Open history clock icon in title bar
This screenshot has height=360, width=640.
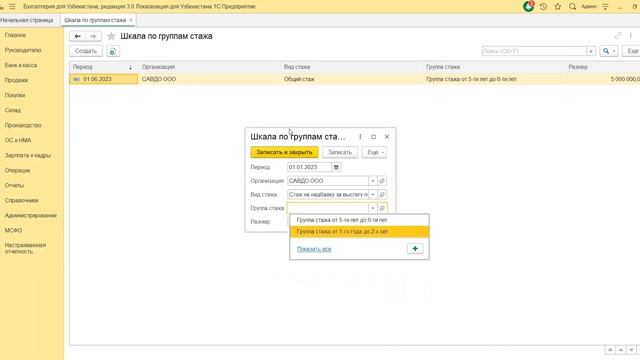click(x=543, y=7)
